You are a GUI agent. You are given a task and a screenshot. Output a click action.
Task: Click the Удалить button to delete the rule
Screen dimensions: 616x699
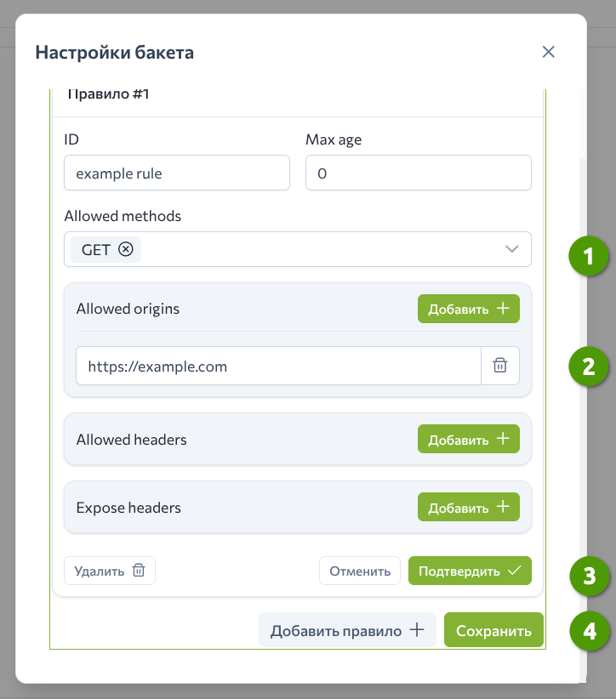point(110,571)
